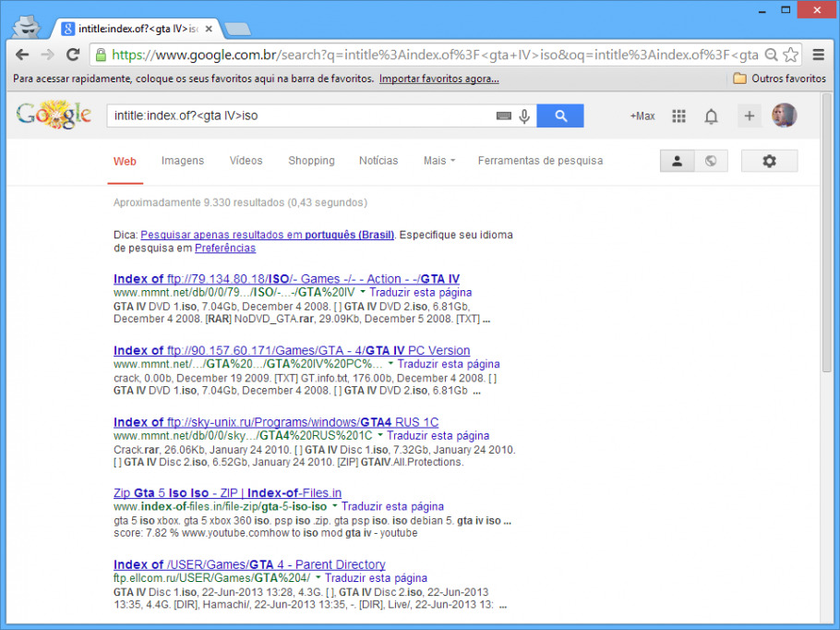Click the +Max profile link
840x630 pixels.
[642, 115]
